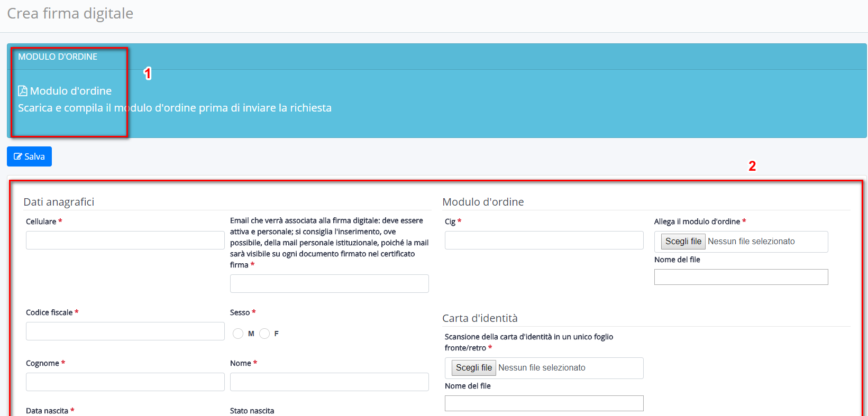Select the F radio button for Sesso
This screenshot has height=416, width=868.
point(264,334)
